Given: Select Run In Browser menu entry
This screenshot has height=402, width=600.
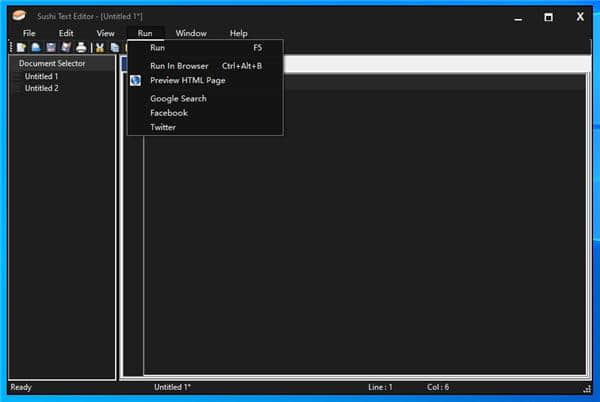Looking at the screenshot, I should point(179,66).
